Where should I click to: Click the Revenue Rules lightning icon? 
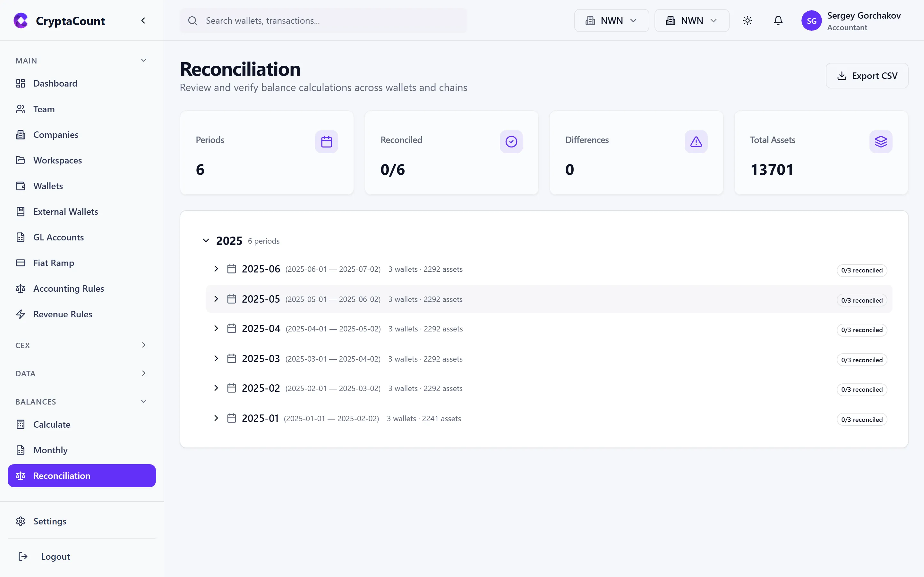21,314
